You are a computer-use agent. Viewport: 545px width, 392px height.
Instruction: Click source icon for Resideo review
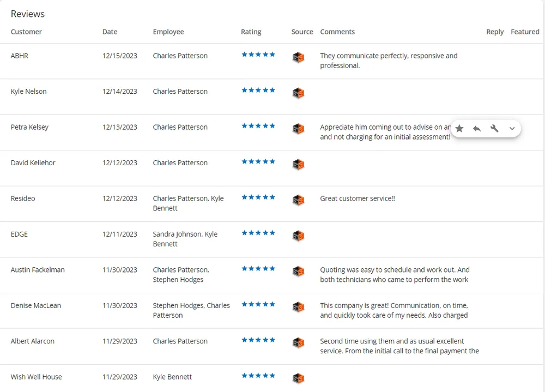[298, 200]
